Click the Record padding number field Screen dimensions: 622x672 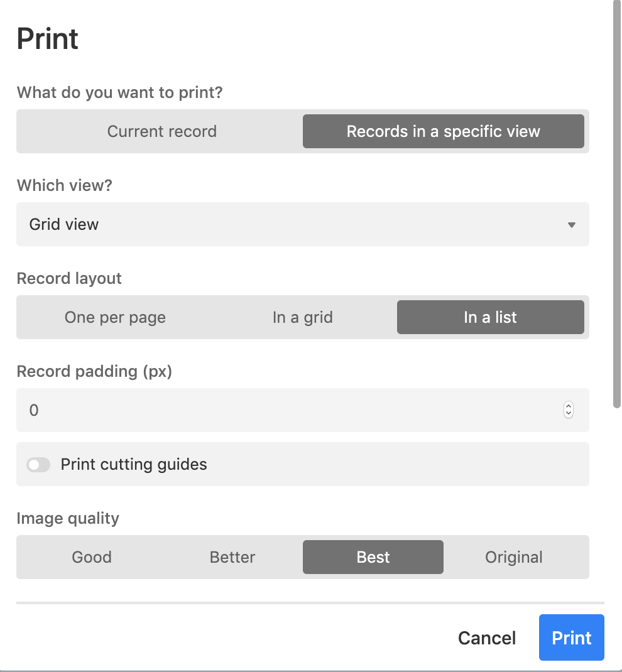(x=303, y=410)
